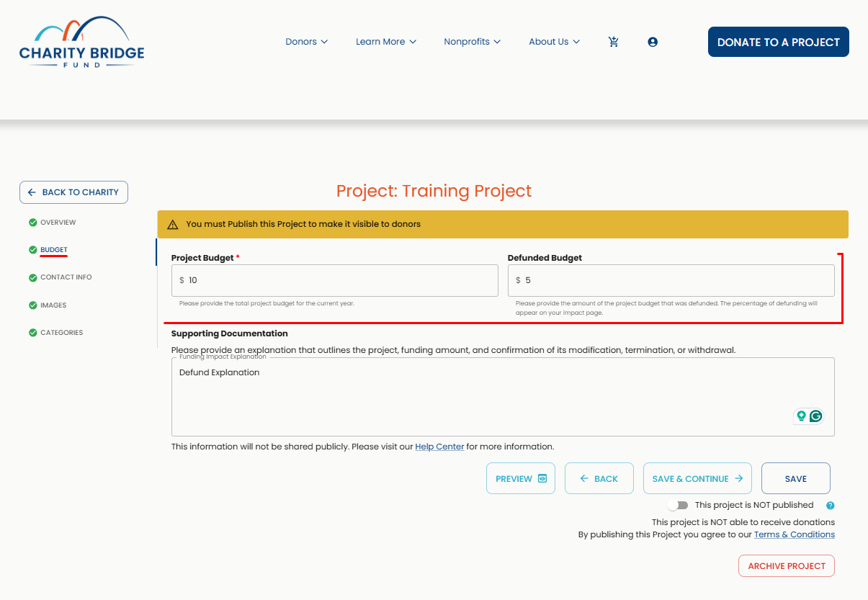
Task: Click the Save & Continue button
Action: [x=697, y=478]
